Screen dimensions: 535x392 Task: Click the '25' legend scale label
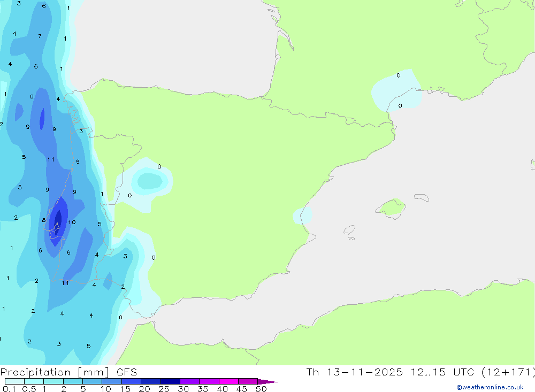pyautogui.click(x=164, y=389)
